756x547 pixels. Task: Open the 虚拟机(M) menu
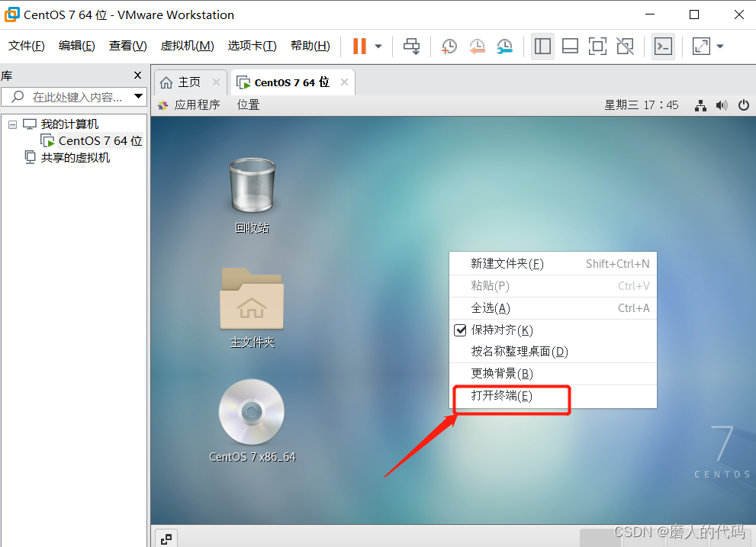[186, 46]
